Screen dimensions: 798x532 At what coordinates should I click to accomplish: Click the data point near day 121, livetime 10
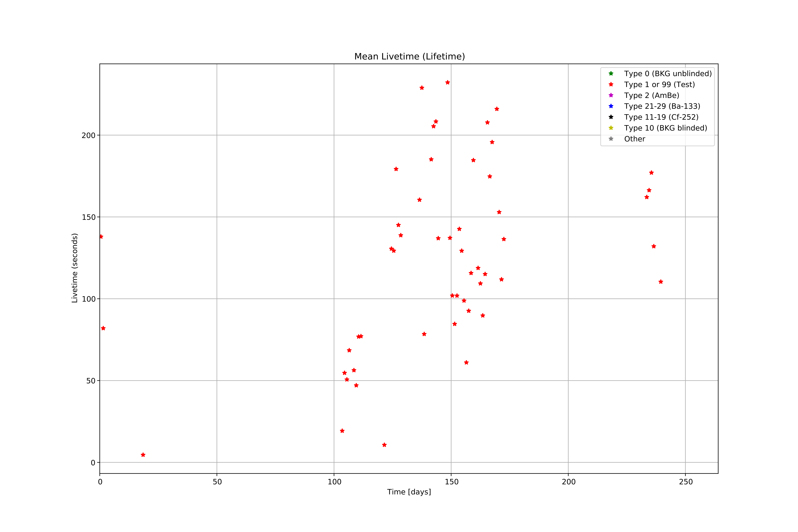[384, 445]
